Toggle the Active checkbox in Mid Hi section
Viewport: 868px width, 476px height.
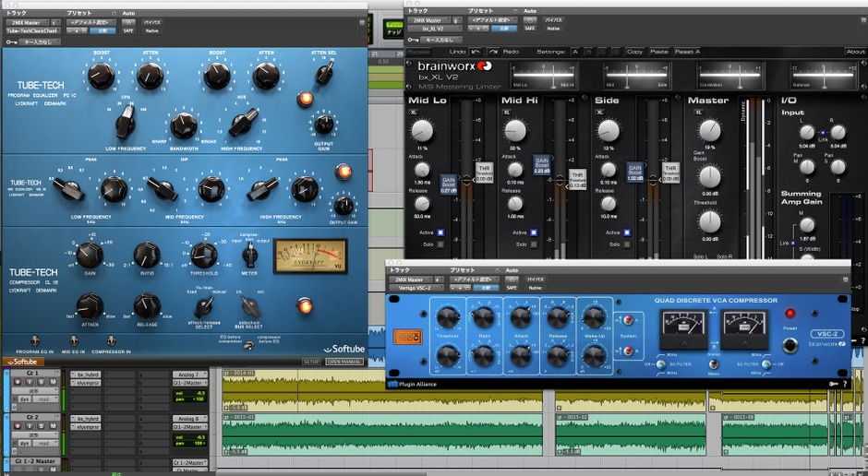(x=534, y=232)
